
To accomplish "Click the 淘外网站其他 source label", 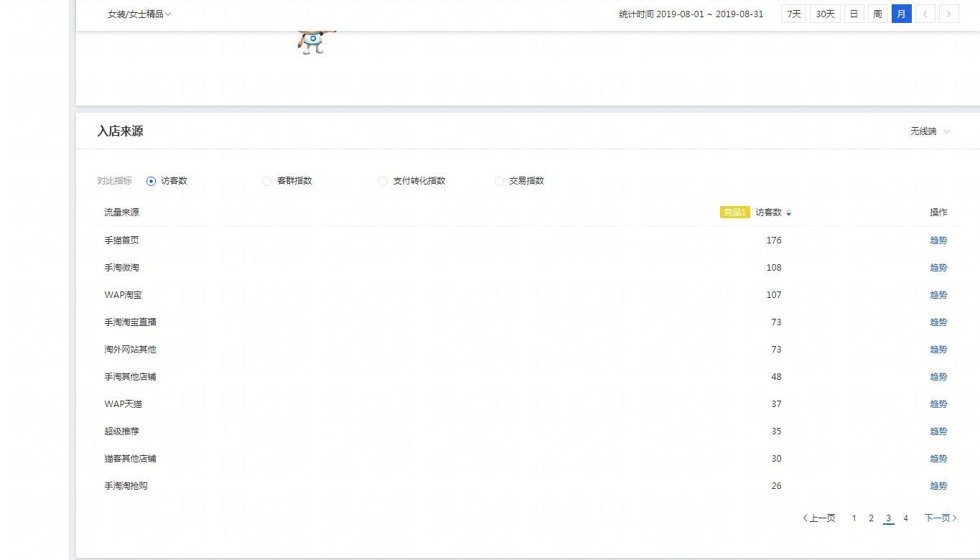I will pos(130,350).
